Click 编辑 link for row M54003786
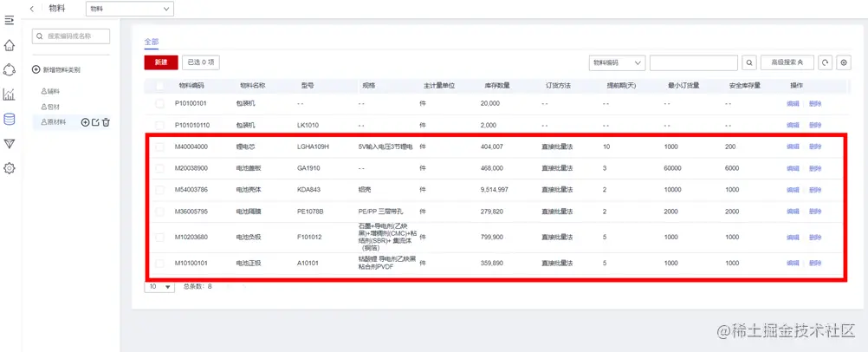The height and width of the screenshot is (352, 868). (x=793, y=190)
